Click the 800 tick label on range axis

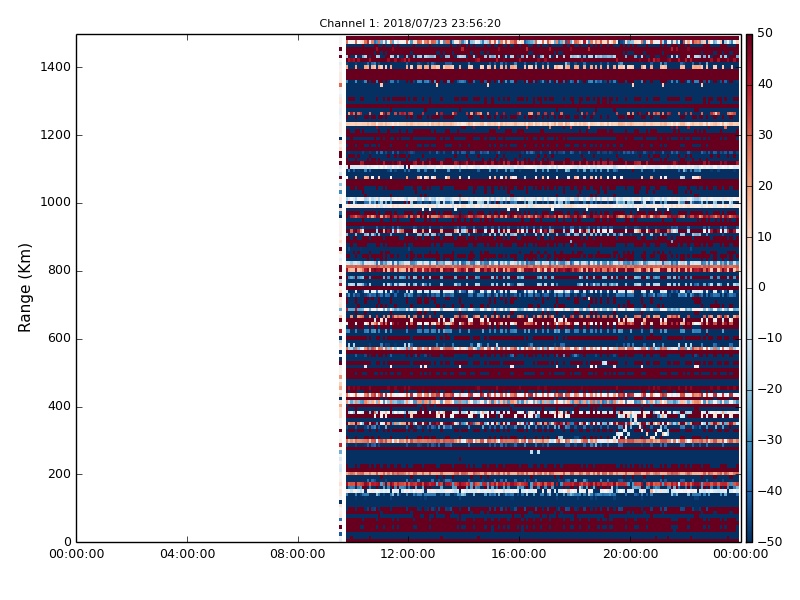tap(59, 270)
